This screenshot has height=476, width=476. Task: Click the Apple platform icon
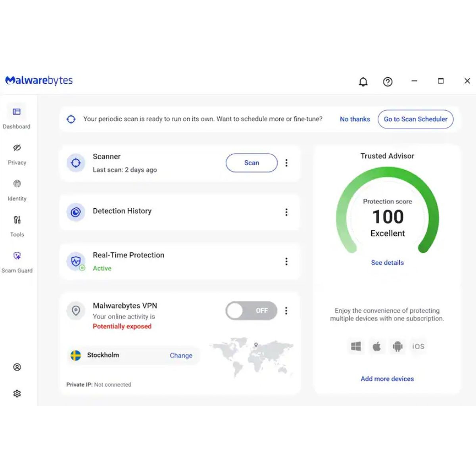pyautogui.click(x=376, y=346)
